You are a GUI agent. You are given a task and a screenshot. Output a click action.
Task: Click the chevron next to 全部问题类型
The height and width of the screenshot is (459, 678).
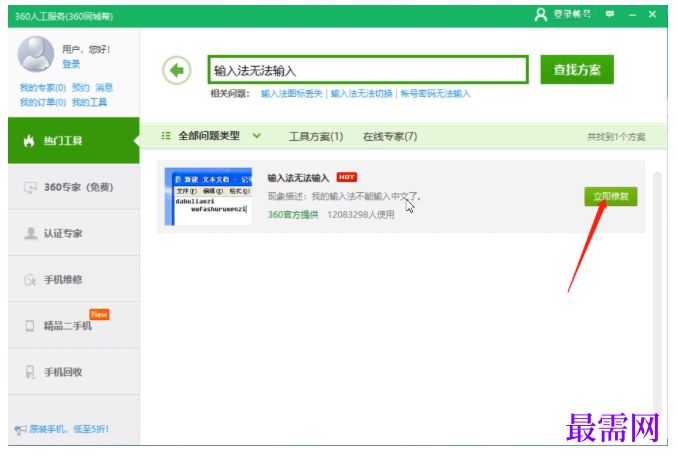[256, 136]
